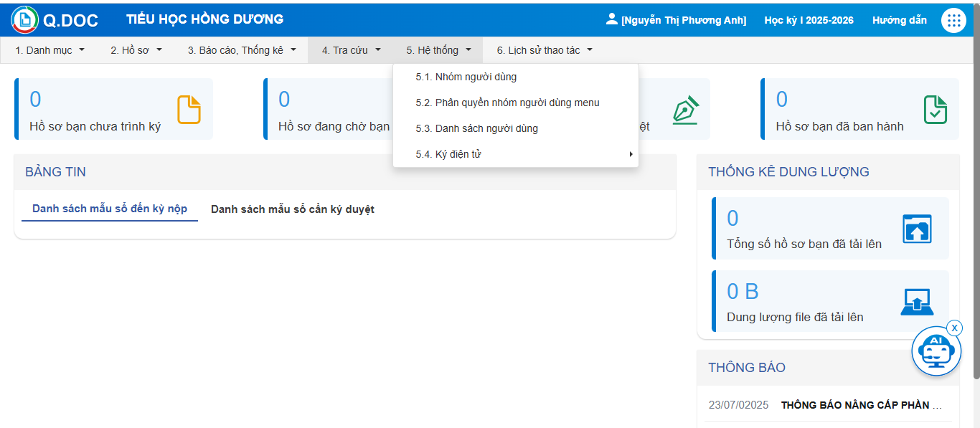Select 5.1. Nhóm người dùng menu item

coord(466,77)
